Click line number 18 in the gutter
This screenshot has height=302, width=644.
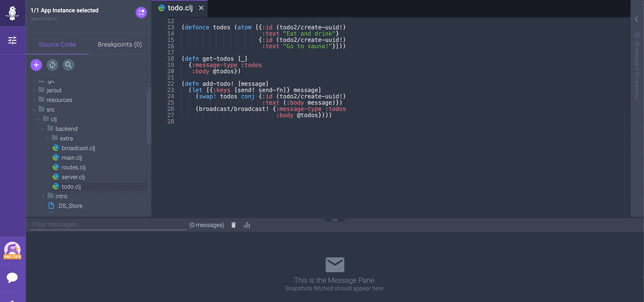pos(171,59)
